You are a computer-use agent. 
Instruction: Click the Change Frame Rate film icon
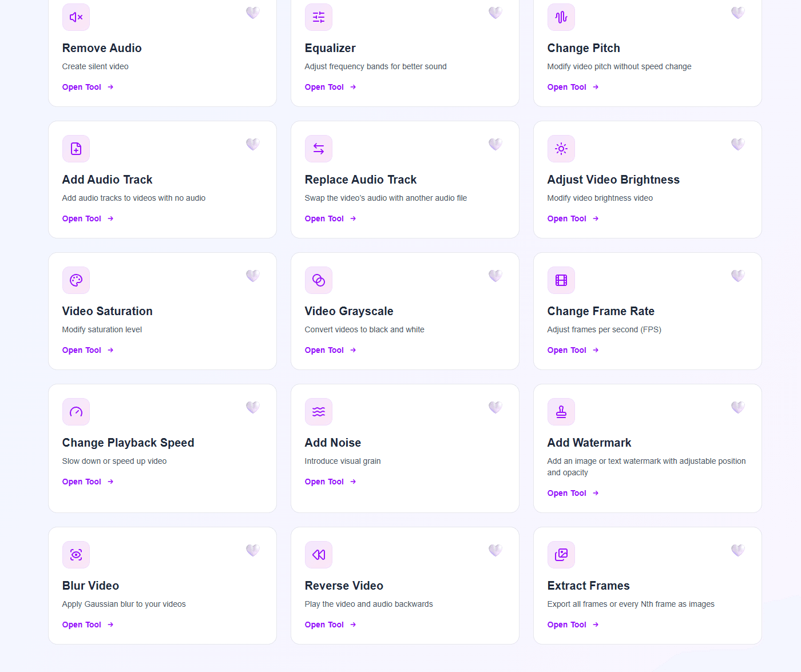click(561, 280)
